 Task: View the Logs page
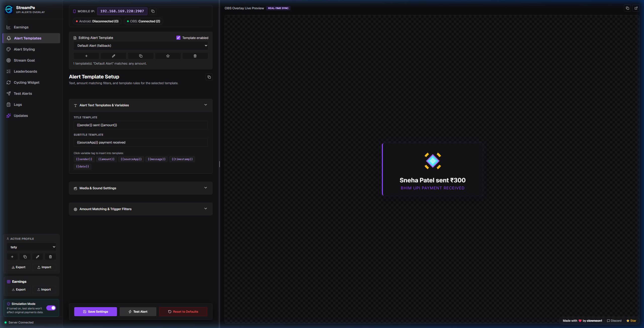coord(31,105)
